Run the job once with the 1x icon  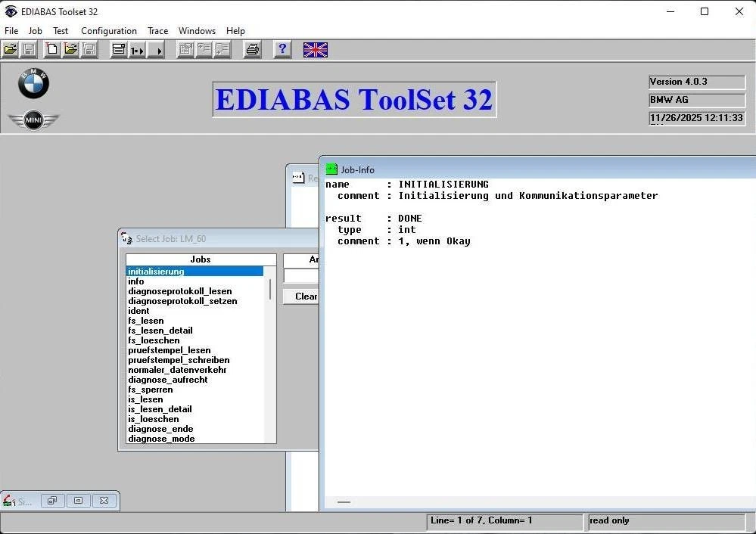pyautogui.click(x=138, y=50)
